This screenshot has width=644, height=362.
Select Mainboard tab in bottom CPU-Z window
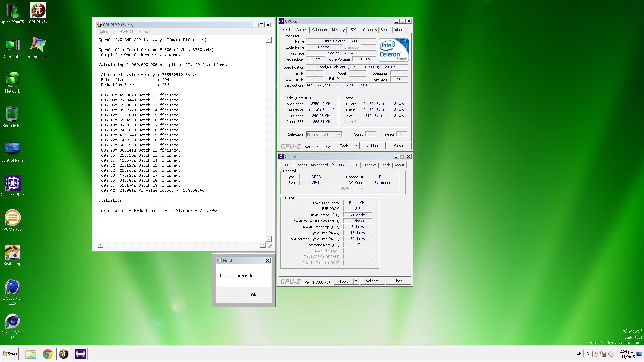(319, 165)
